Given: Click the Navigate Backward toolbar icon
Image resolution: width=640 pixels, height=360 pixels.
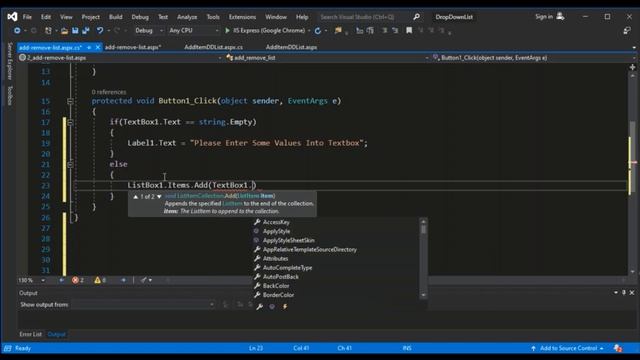Looking at the screenshot, I should click(x=17, y=31).
